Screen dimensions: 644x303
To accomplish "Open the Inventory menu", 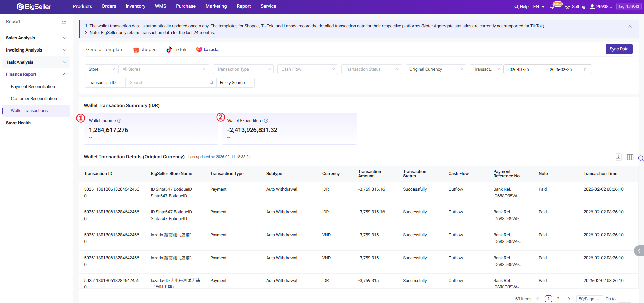I will click(x=135, y=6).
